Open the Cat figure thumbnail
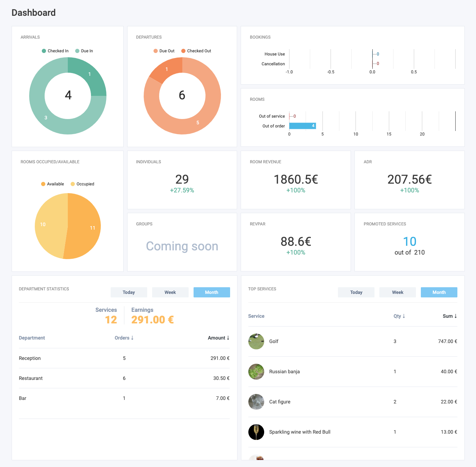Viewport: 476px width, 467px height. pyautogui.click(x=256, y=402)
